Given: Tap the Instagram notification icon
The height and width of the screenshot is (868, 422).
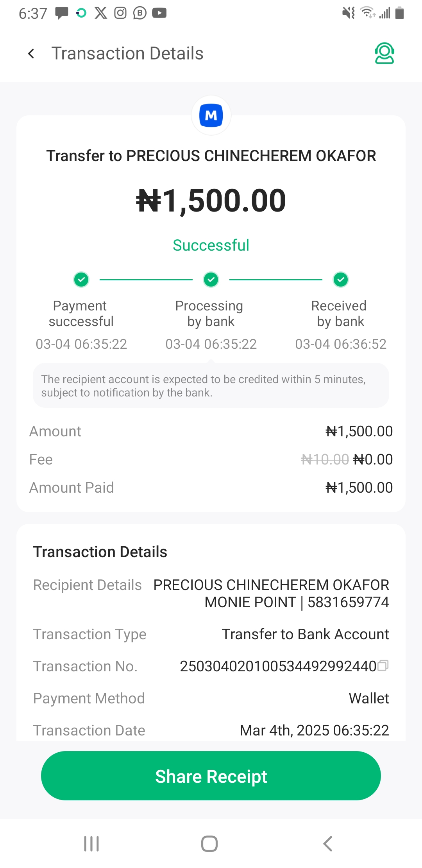Looking at the screenshot, I should 120,13.
